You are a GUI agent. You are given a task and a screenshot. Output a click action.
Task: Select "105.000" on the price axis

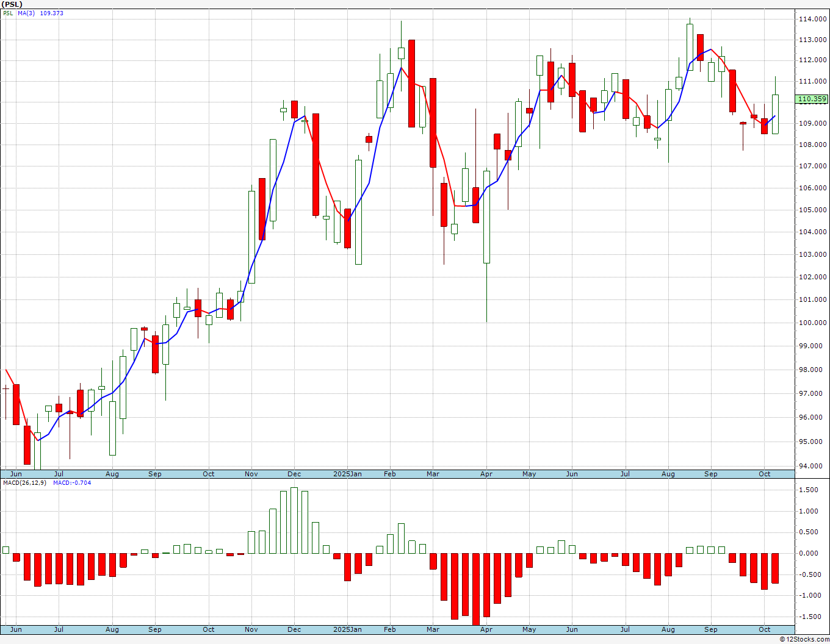coord(812,210)
